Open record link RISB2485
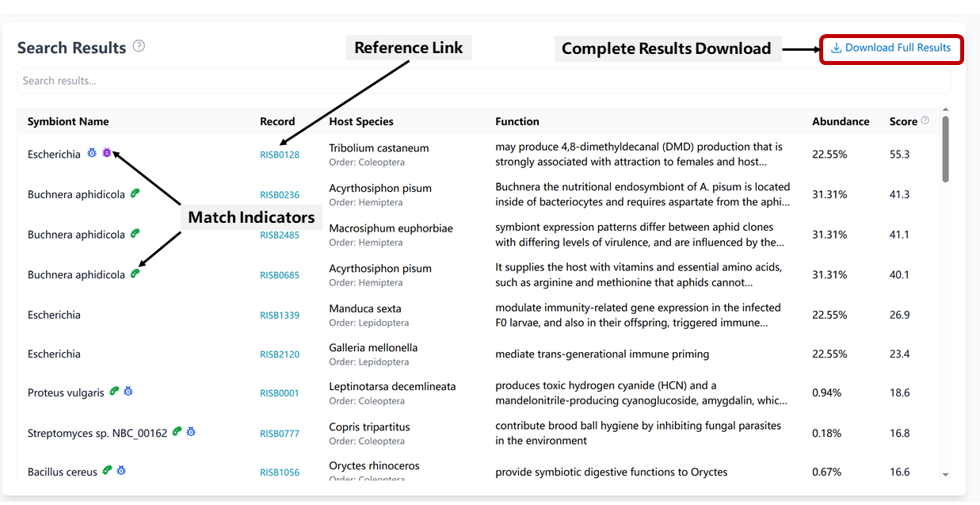This screenshot has height=505, width=980. tap(280, 235)
